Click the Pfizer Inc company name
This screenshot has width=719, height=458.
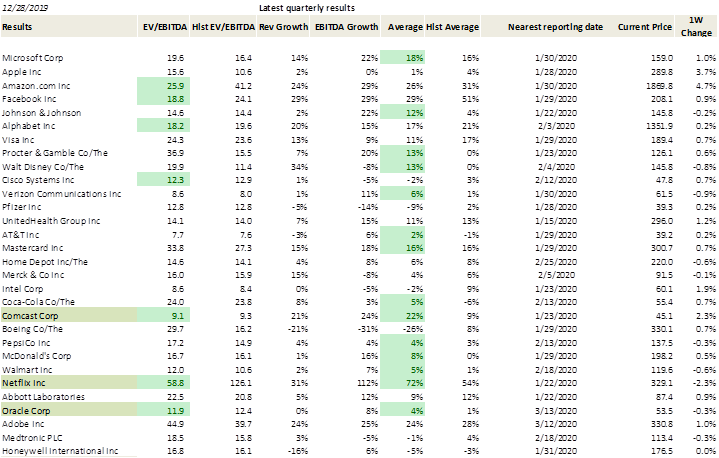point(22,207)
